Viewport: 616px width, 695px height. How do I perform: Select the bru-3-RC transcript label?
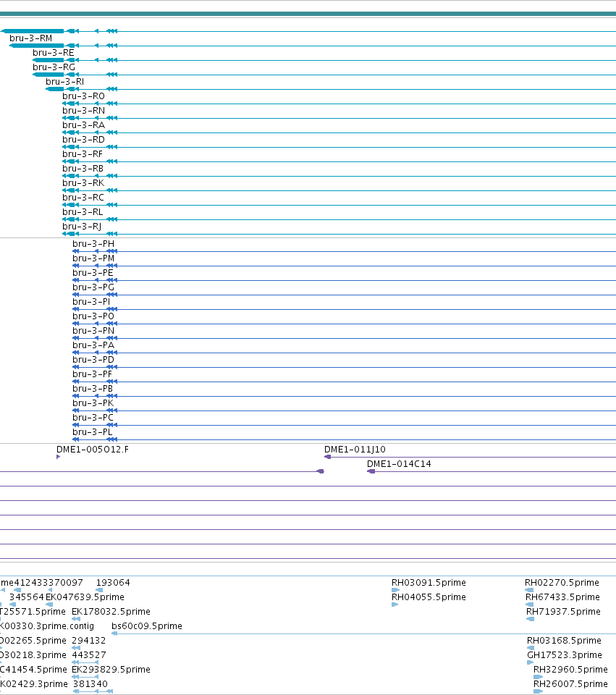83,198
